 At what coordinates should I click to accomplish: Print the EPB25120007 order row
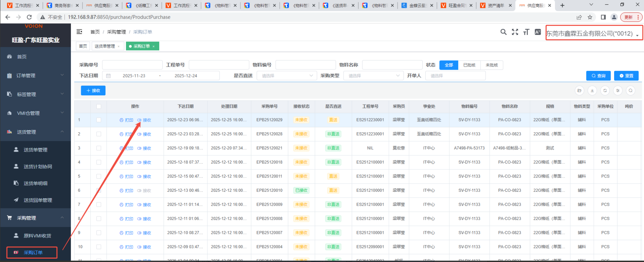[126, 233]
